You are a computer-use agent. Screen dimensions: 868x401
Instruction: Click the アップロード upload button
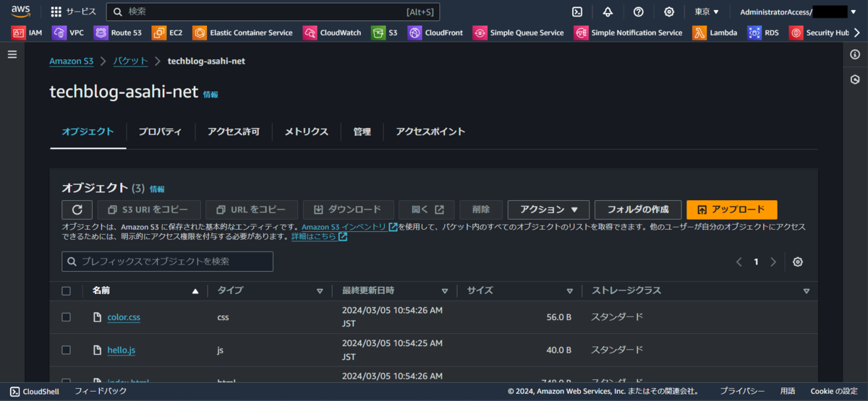[x=731, y=210]
